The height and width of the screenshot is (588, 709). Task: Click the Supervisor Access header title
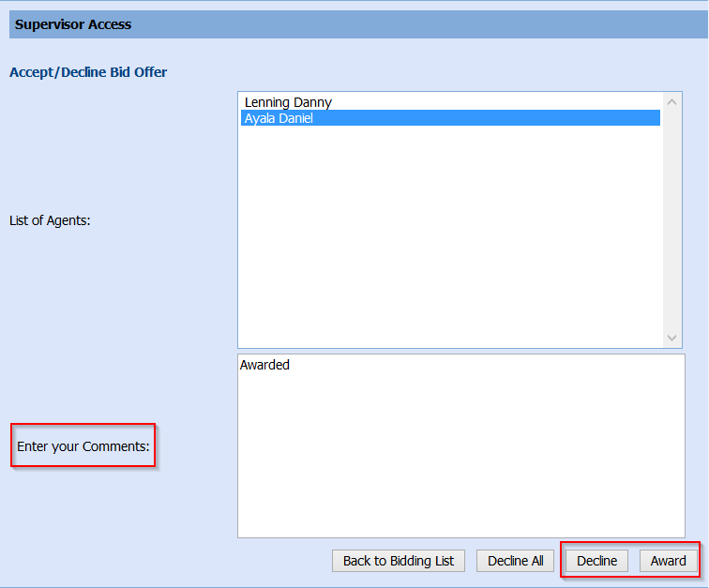73,24
